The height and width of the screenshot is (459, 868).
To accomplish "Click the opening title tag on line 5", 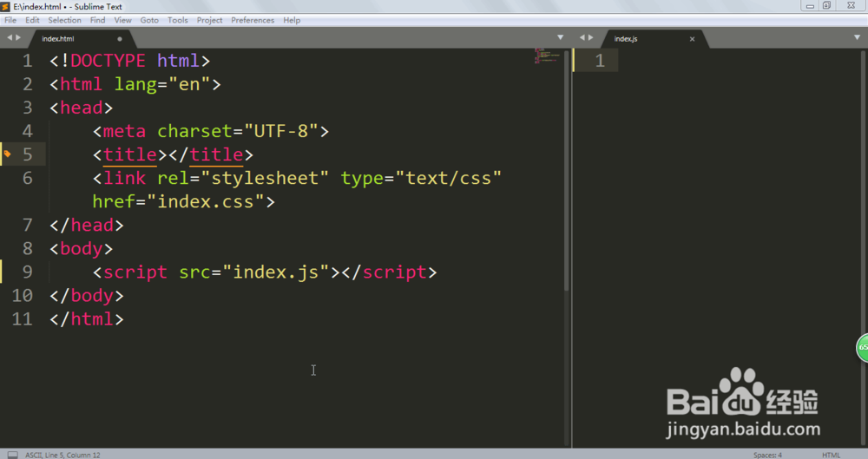I will [130, 154].
